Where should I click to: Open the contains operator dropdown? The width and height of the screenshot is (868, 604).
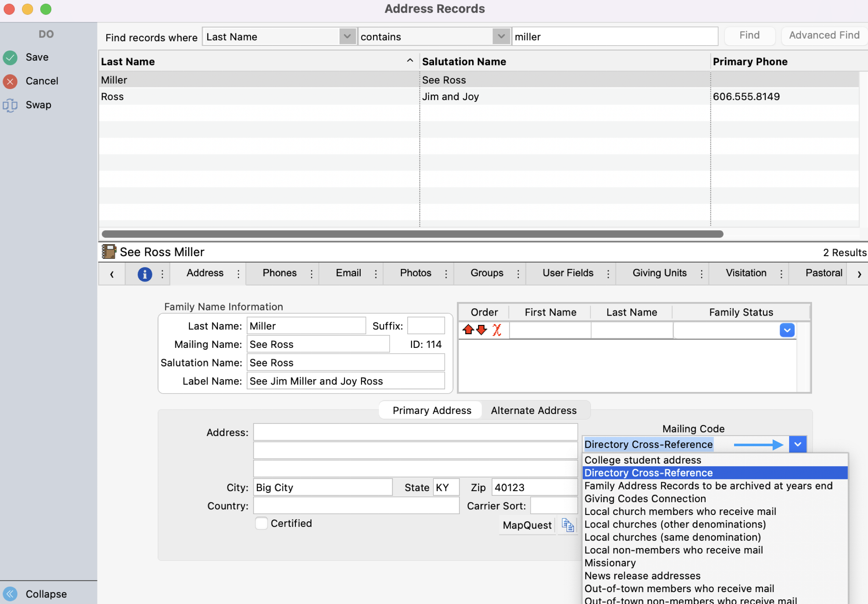coord(501,36)
